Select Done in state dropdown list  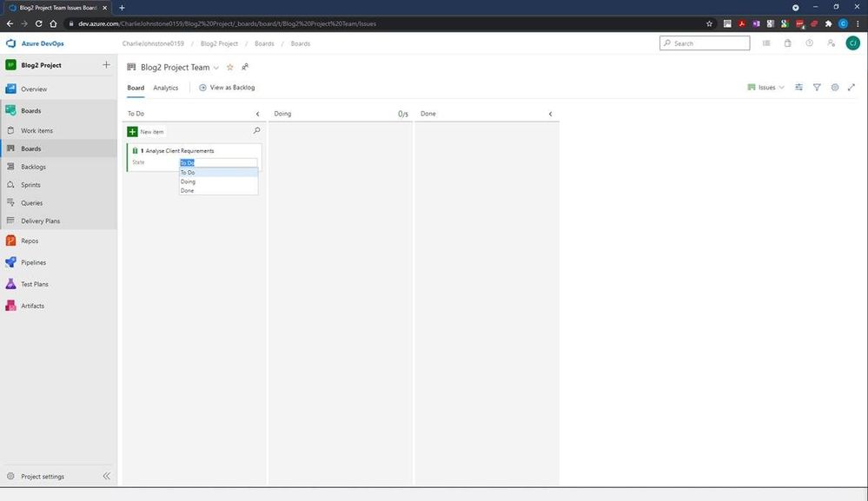click(x=218, y=190)
